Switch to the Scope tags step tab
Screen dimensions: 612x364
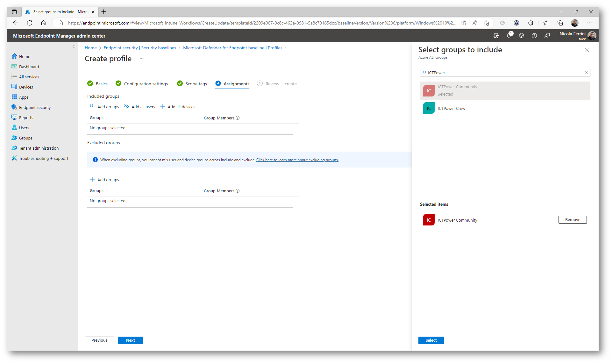pos(192,84)
